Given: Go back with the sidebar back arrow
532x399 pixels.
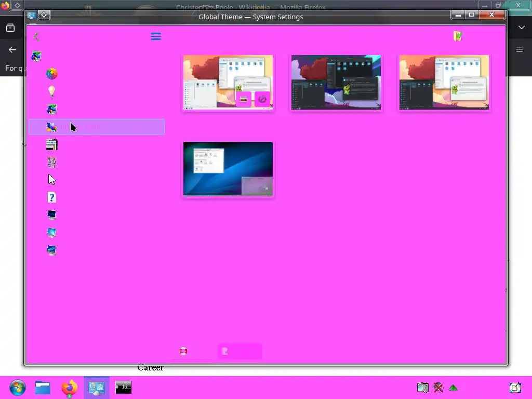Looking at the screenshot, I should tap(37, 36).
